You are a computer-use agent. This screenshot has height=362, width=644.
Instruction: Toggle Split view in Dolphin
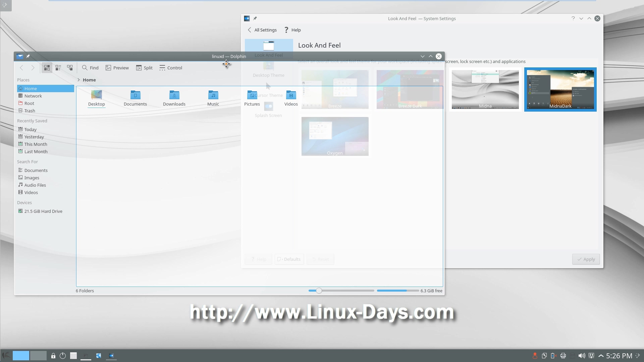[144, 68]
